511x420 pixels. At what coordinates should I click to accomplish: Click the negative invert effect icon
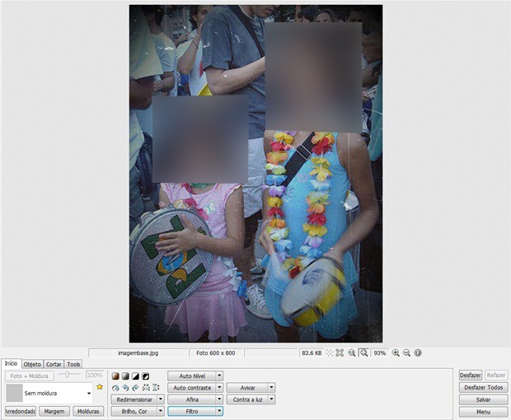146,376
